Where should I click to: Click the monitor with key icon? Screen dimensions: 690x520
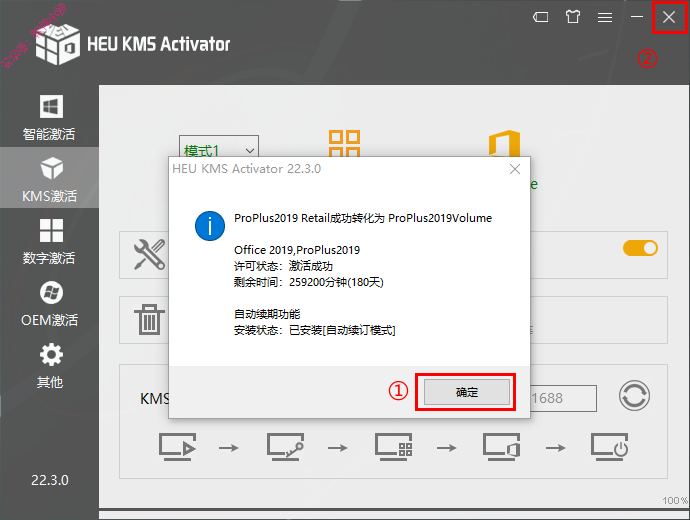tap(285, 447)
